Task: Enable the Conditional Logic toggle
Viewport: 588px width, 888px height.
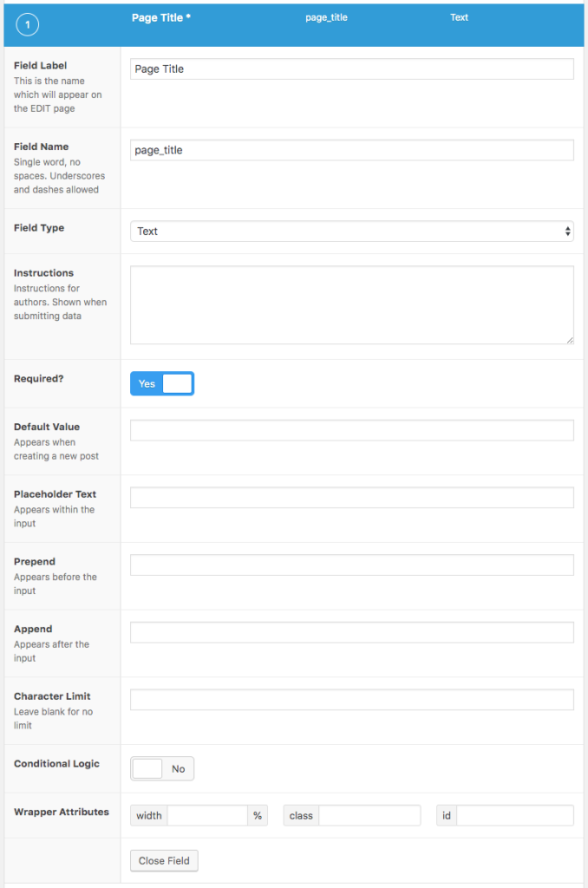Action: [x=161, y=768]
